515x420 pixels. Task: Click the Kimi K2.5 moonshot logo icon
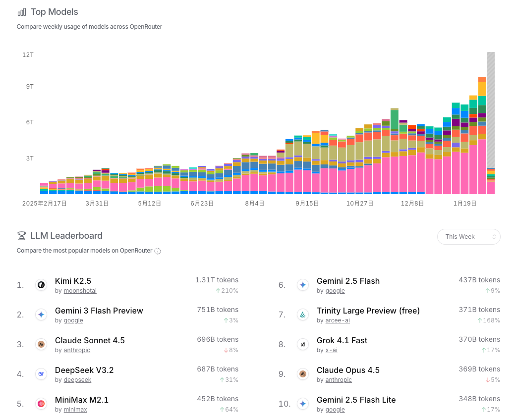41,285
